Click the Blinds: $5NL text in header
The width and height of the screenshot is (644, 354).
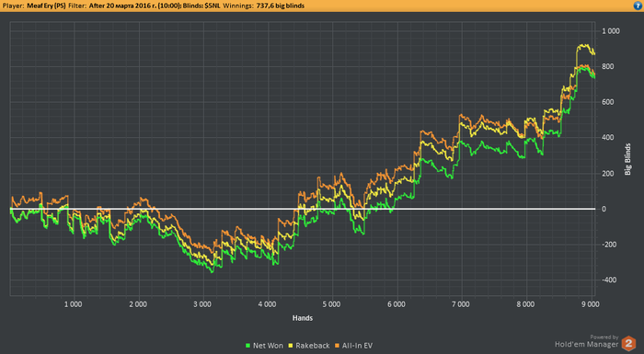tap(201, 6)
